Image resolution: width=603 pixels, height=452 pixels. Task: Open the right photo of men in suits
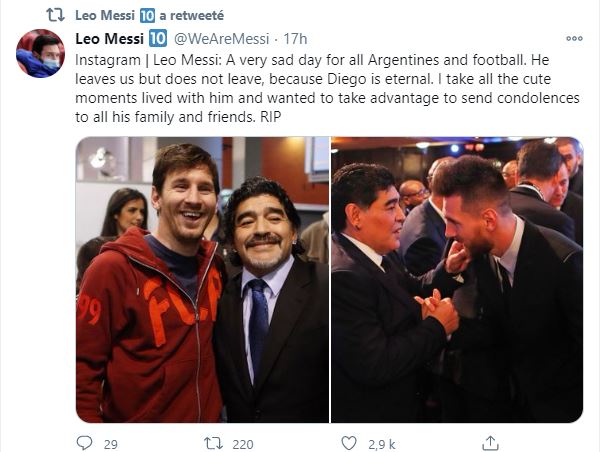coord(457,280)
